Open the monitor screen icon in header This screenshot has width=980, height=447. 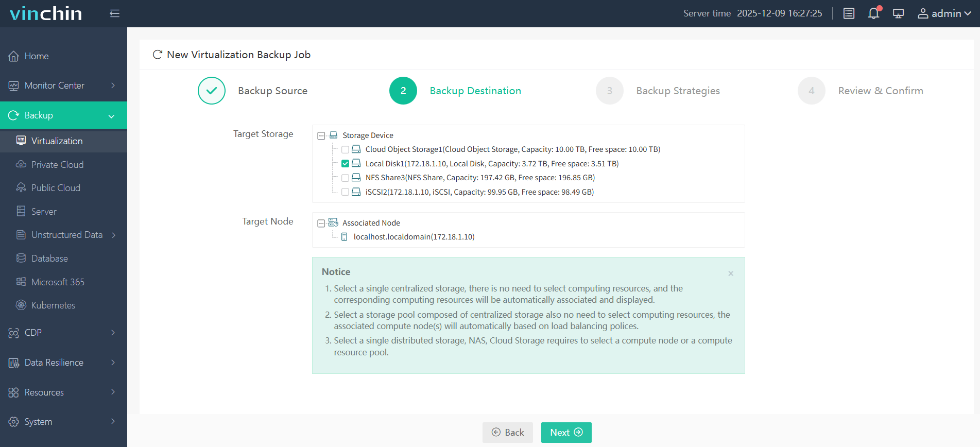pos(898,13)
